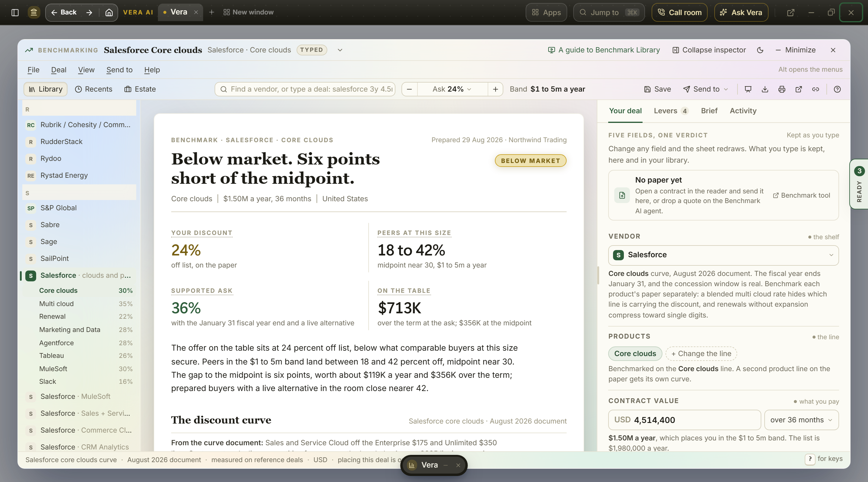Collapse the inspector panel

coord(709,50)
